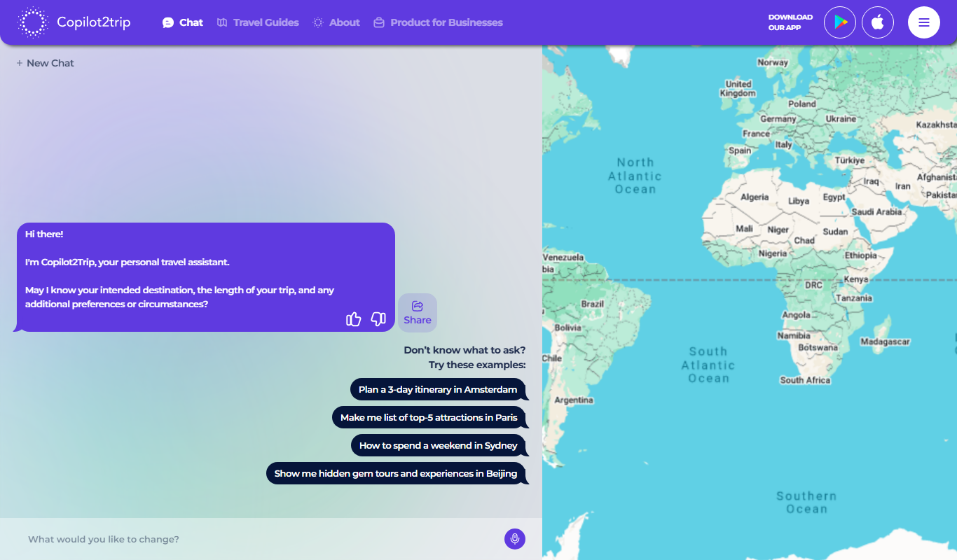Click Southern Ocean label on the map
The width and height of the screenshot is (957, 560).
806,503
